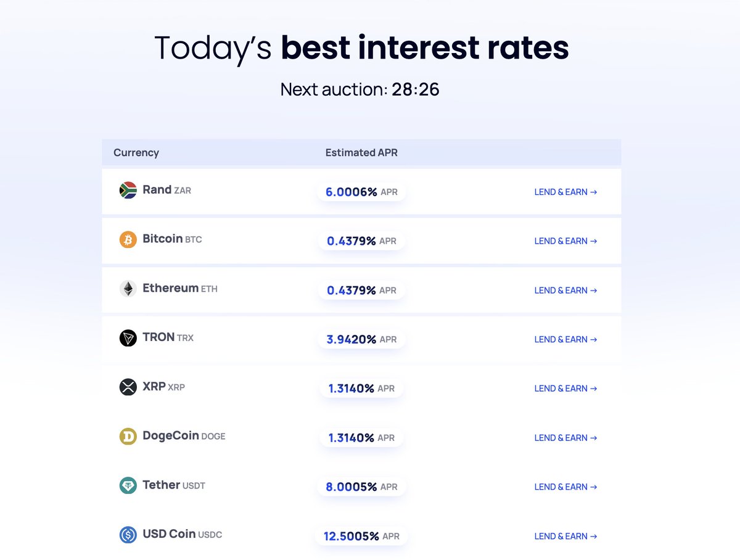This screenshot has height=560, width=740.
Task: Follow Lend & Earn link for Ethereum
Action: pyautogui.click(x=565, y=290)
